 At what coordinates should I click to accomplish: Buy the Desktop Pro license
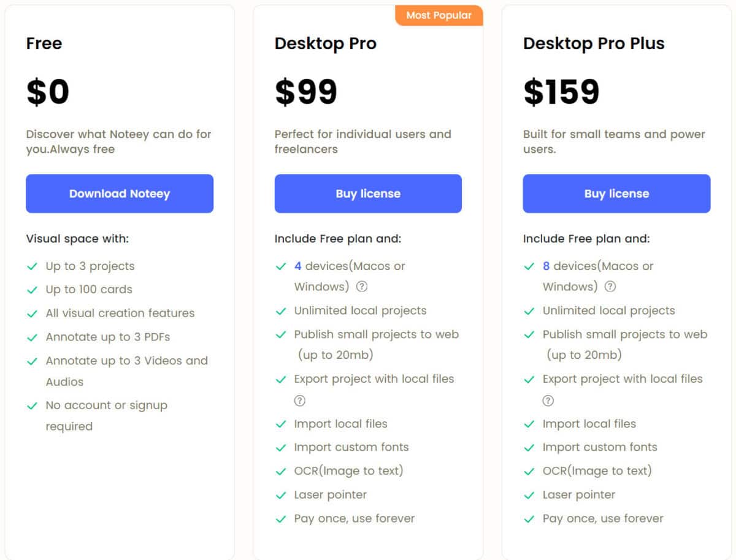tap(368, 194)
